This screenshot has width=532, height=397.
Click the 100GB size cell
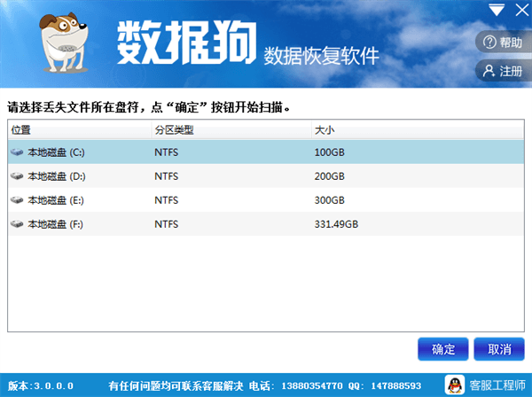pos(329,152)
